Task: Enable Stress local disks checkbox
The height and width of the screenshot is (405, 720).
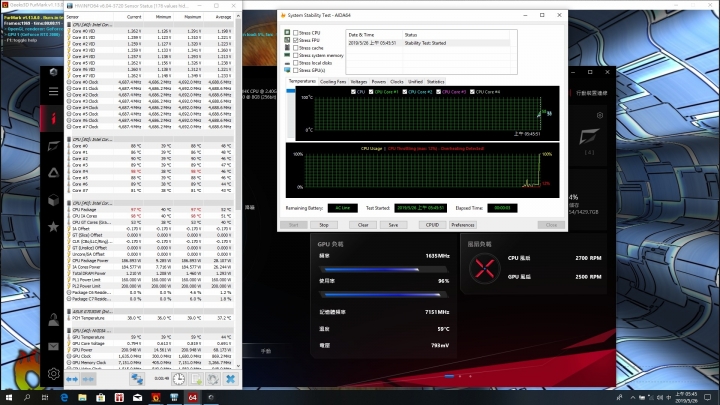Action: coord(296,63)
